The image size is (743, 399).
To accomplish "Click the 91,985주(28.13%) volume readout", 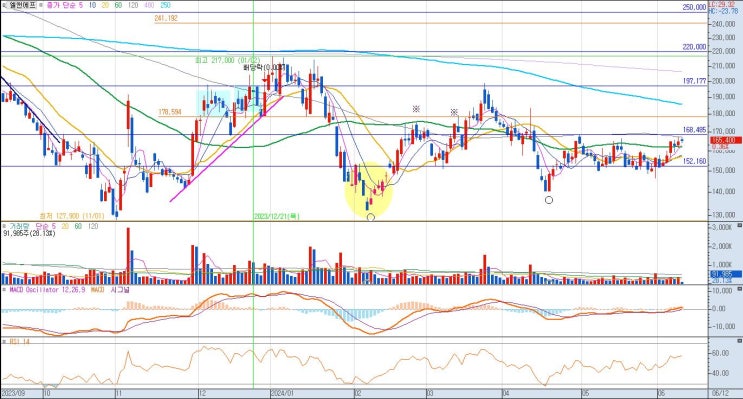I will click(x=29, y=233).
